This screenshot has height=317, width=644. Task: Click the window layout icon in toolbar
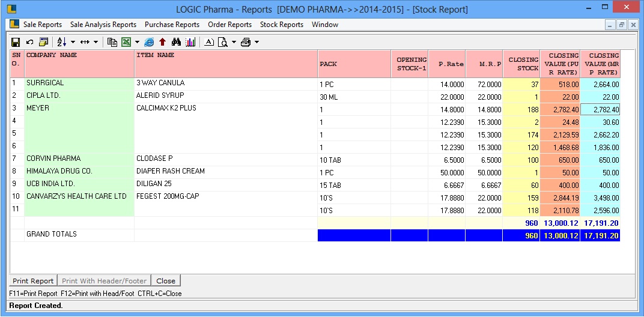pyautogui.click(x=43, y=42)
